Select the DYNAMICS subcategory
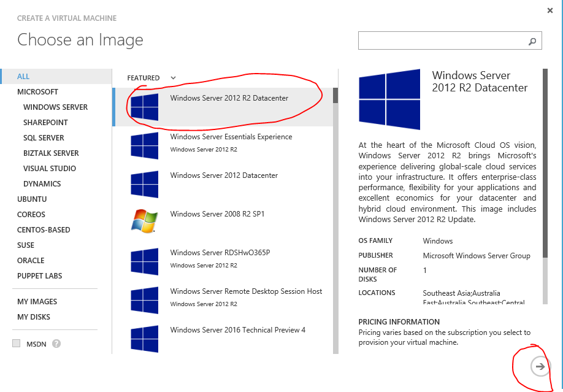Image resolution: width=563 pixels, height=392 pixels. click(42, 184)
